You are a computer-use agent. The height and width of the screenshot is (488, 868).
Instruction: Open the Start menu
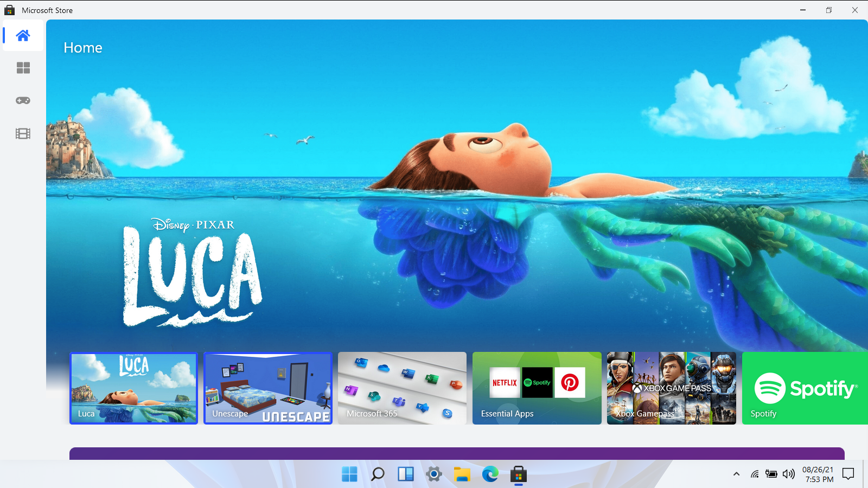pyautogui.click(x=349, y=474)
